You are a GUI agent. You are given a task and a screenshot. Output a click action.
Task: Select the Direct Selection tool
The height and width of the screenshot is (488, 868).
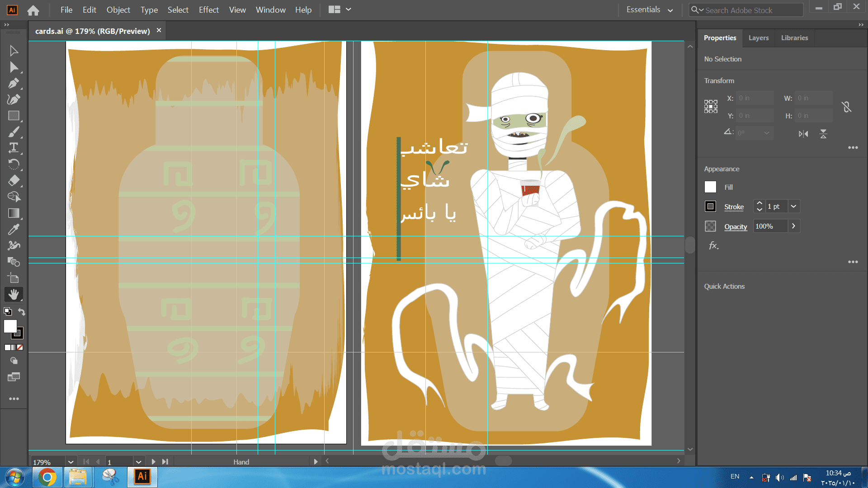(14, 67)
